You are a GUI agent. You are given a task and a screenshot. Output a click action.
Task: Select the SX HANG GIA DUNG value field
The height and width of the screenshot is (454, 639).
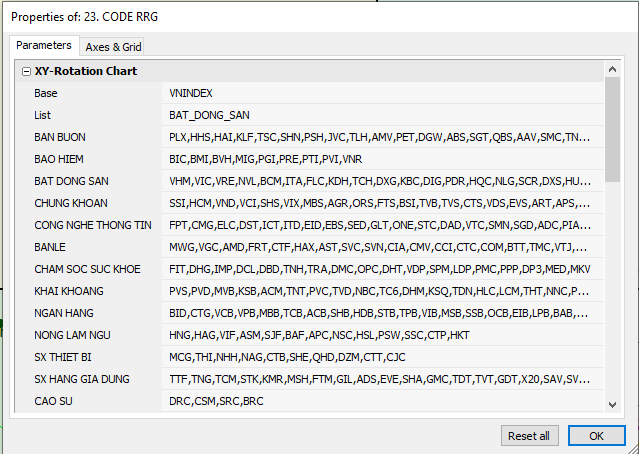tap(382, 379)
